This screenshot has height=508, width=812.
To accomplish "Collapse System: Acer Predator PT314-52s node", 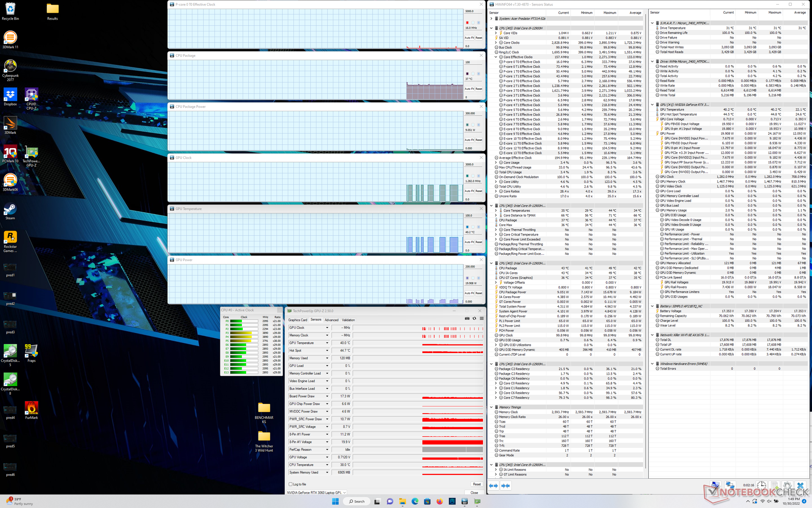I will click(491, 19).
